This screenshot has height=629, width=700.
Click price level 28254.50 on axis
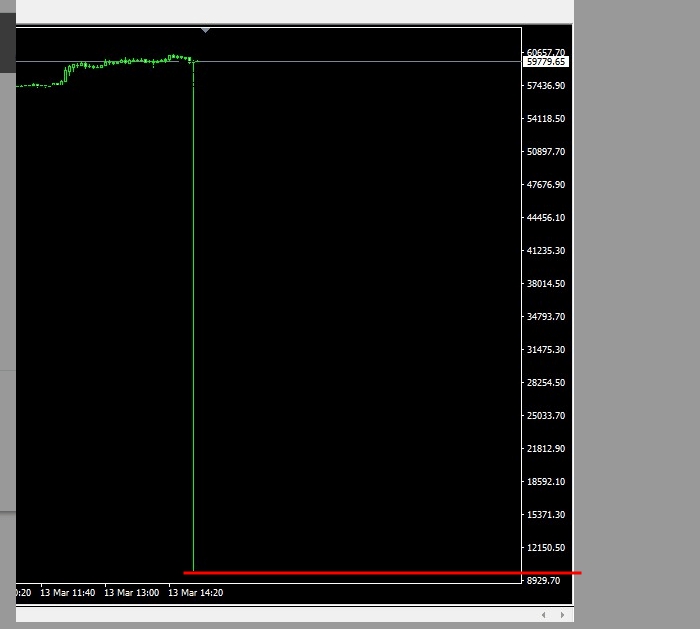[546, 383]
